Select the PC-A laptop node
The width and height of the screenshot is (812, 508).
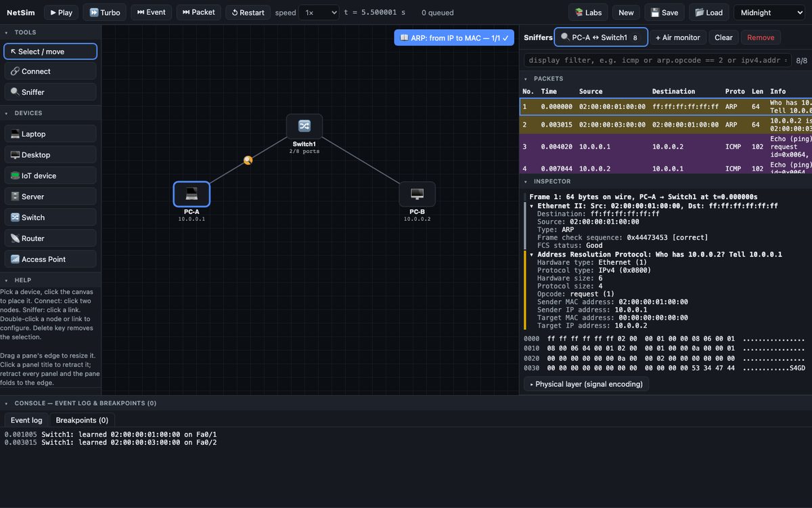[191, 194]
